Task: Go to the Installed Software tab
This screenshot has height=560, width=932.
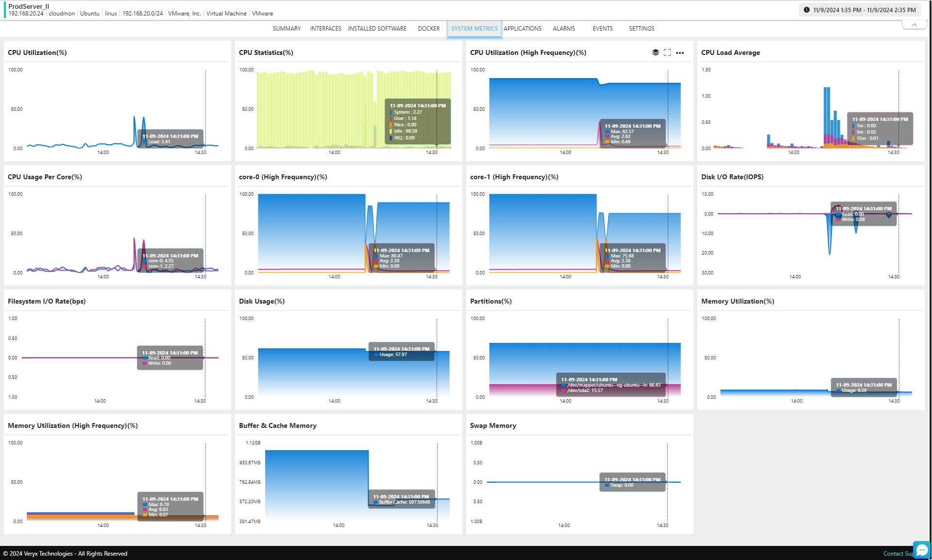Action: coord(377,29)
